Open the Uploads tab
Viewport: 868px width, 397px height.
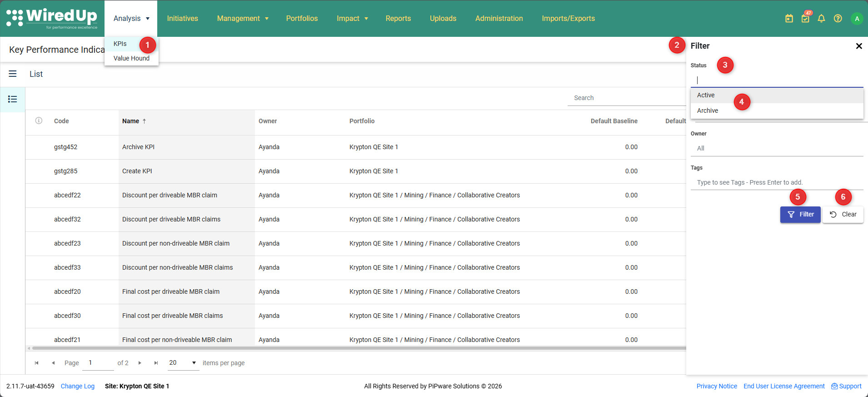(x=443, y=19)
